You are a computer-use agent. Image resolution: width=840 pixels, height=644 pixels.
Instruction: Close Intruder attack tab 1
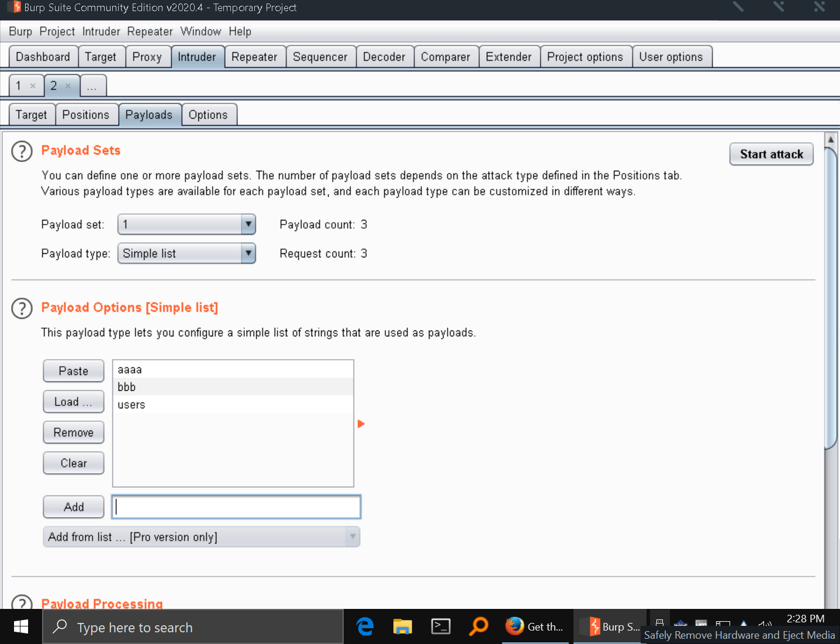(33, 86)
